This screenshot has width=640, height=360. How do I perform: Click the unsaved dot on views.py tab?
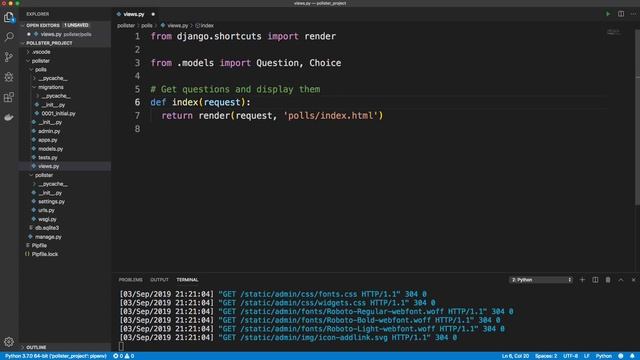coord(153,14)
